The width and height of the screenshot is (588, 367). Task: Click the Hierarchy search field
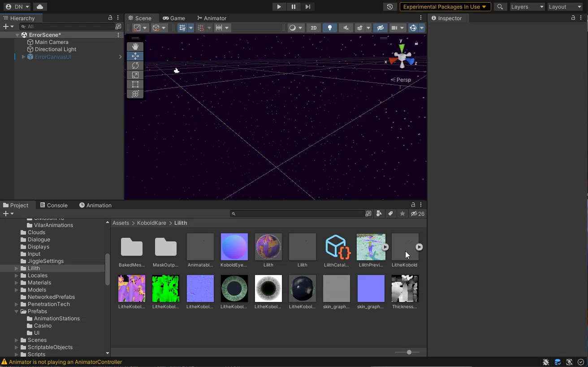click(67, 26)
